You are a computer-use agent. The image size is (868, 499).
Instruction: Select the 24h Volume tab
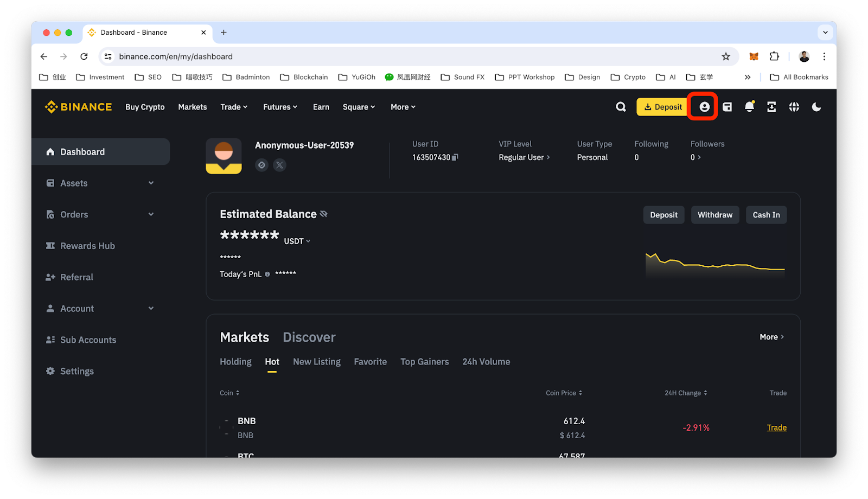pyautogui.click(x=486, y=362)
